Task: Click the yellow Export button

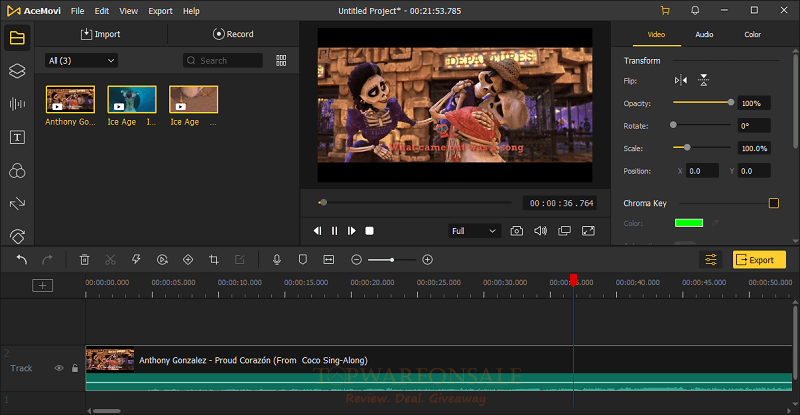Action: pos(759,260)
